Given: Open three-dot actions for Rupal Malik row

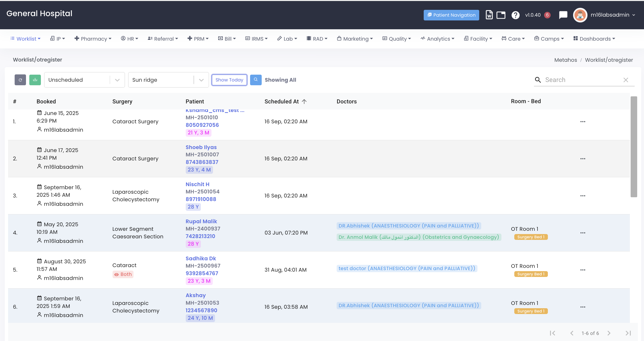Looking at the screenshot, I should point(582,233).
